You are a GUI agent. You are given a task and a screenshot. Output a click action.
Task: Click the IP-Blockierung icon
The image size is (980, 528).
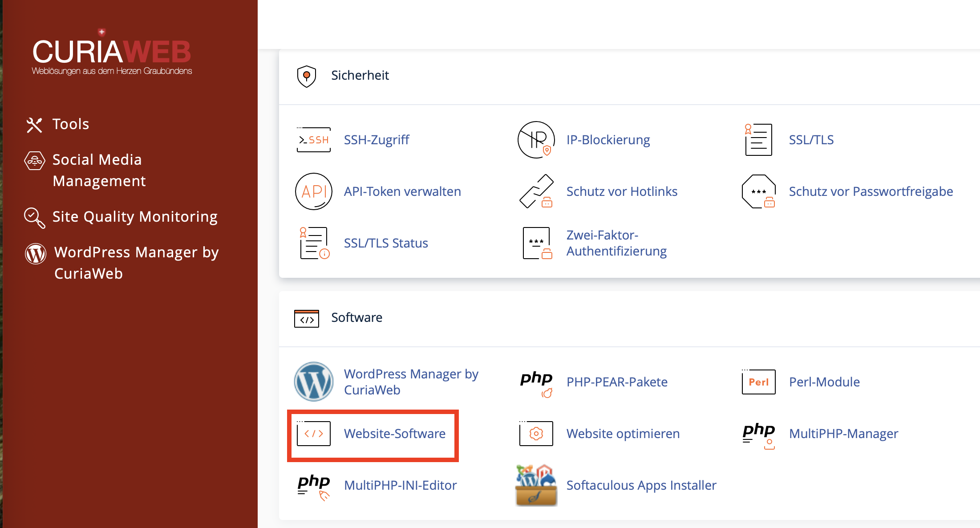tap(536, 140)
